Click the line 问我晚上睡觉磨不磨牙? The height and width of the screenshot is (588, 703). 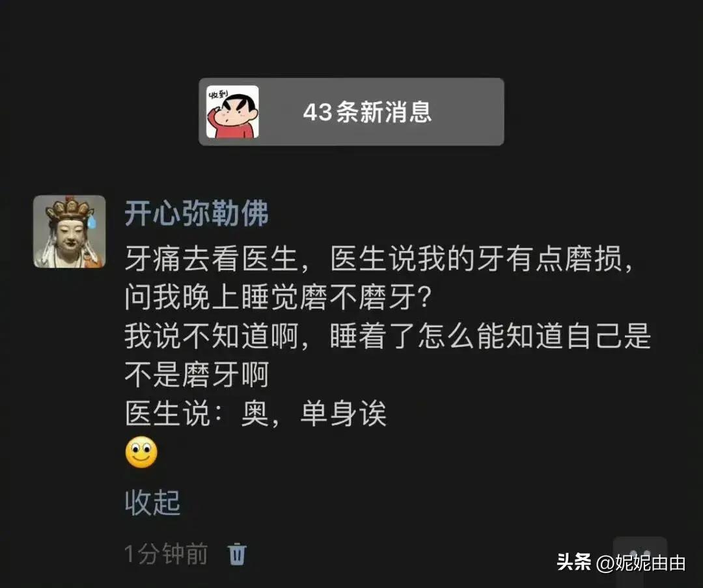[278, 297]
